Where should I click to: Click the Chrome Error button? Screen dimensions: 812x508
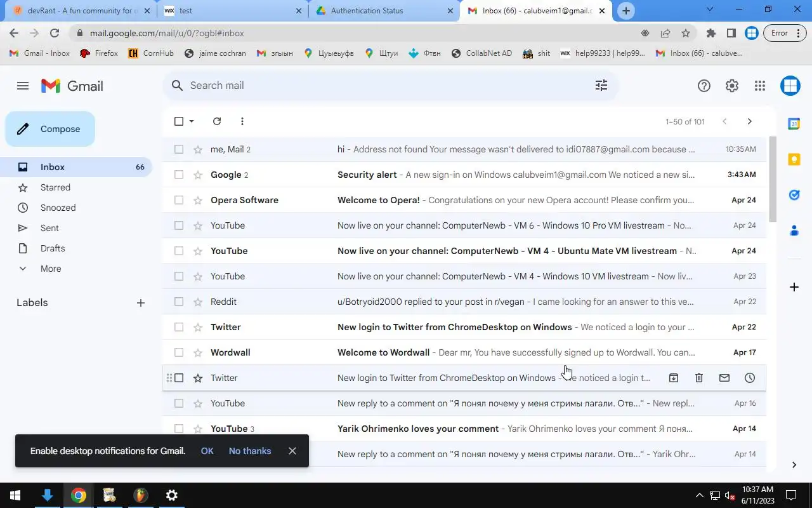(785, 33)
